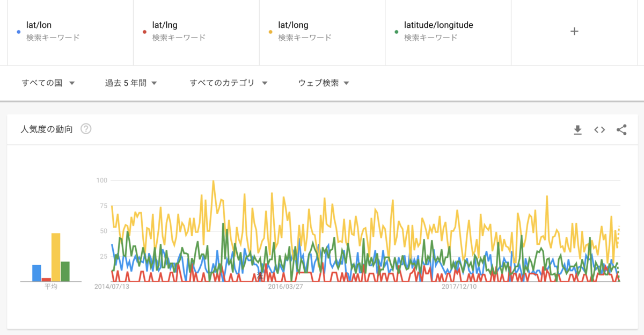Edit the lat/lng search term
Image resolution: width=644 pixels, height=335 pixels.
(x=164, y=25)
